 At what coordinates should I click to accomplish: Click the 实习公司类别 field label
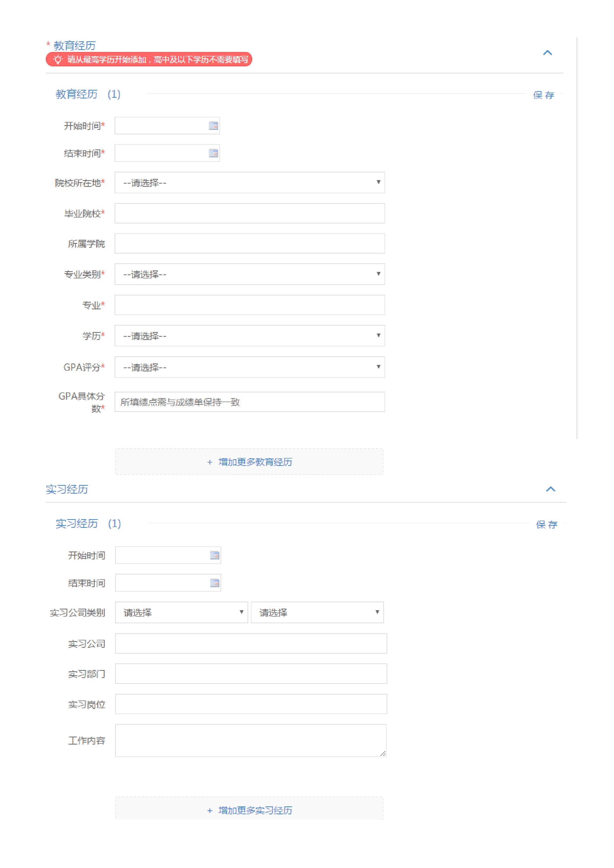pyautogui.click(x=77, y=613)
